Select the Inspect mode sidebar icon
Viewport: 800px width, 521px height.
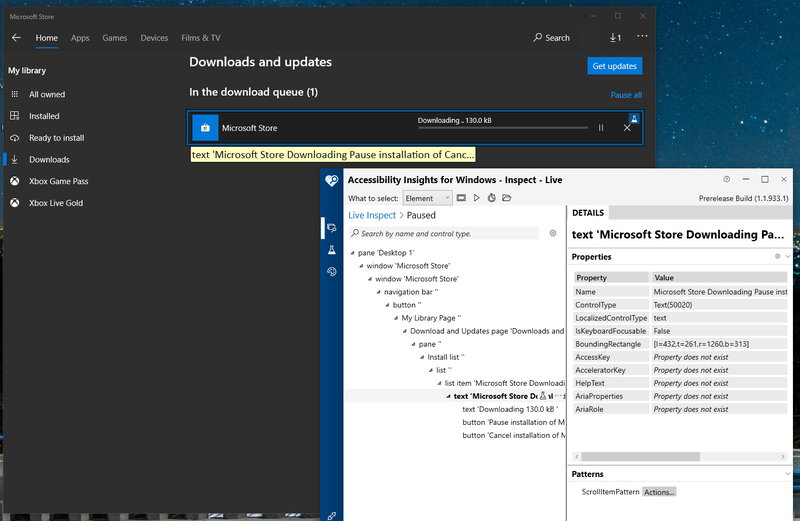tap(332, 228)
